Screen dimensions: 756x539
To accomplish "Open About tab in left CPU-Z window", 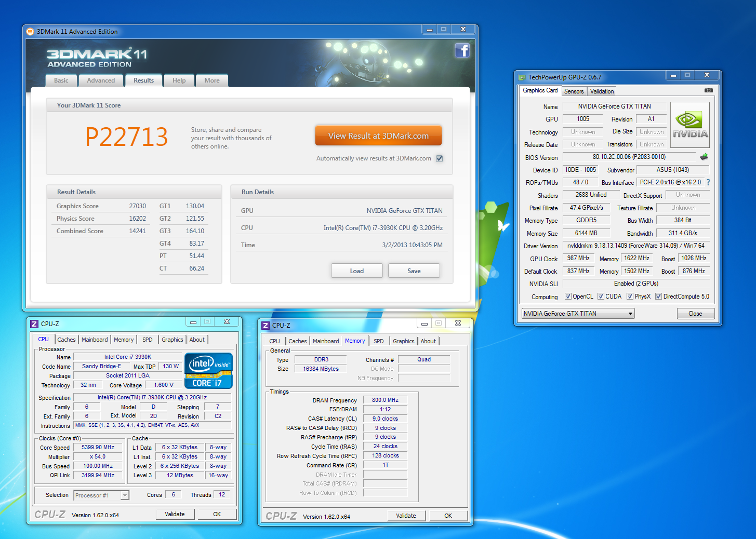I will tap(197, 340).
